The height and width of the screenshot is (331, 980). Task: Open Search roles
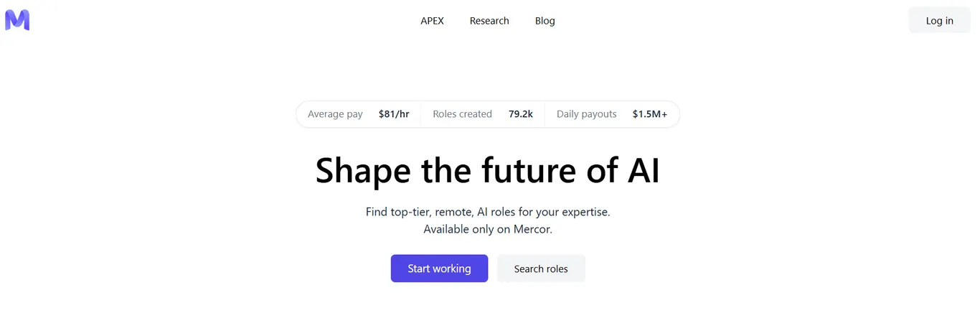[x=541, y=269]
